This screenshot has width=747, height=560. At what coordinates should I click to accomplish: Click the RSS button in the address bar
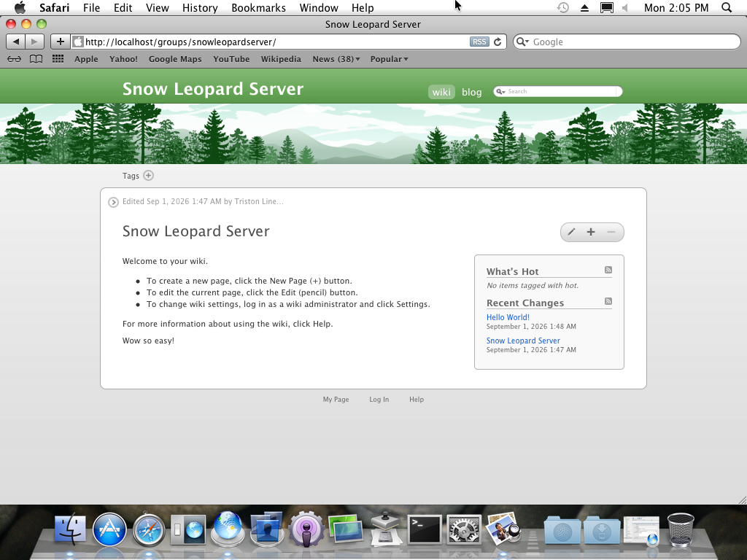[x=479, y=42]
